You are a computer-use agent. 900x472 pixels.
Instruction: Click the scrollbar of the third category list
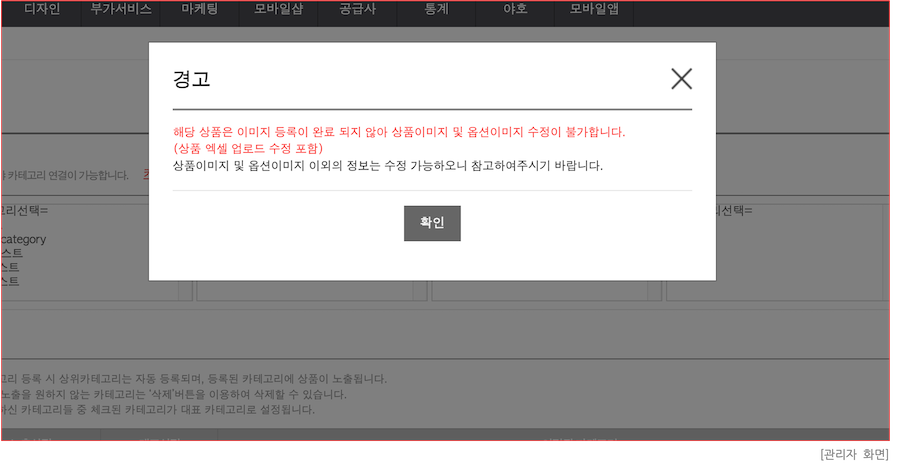point(654,290)
